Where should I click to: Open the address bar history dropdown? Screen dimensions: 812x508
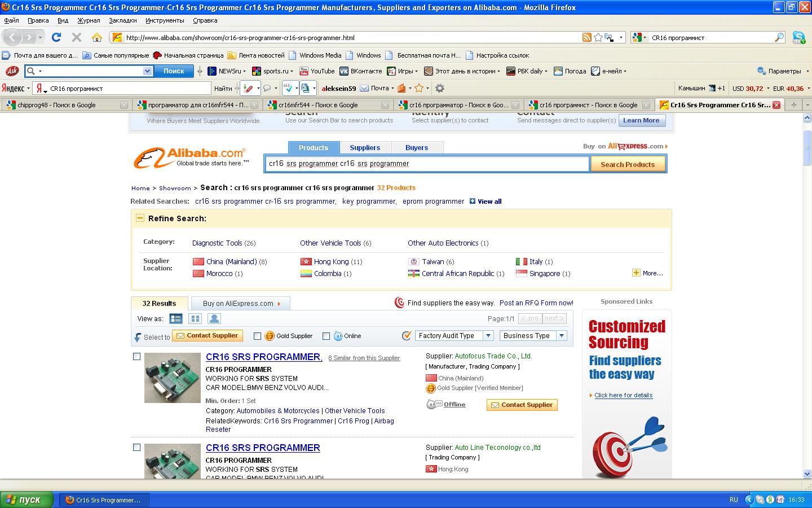[x=621, y=38]
